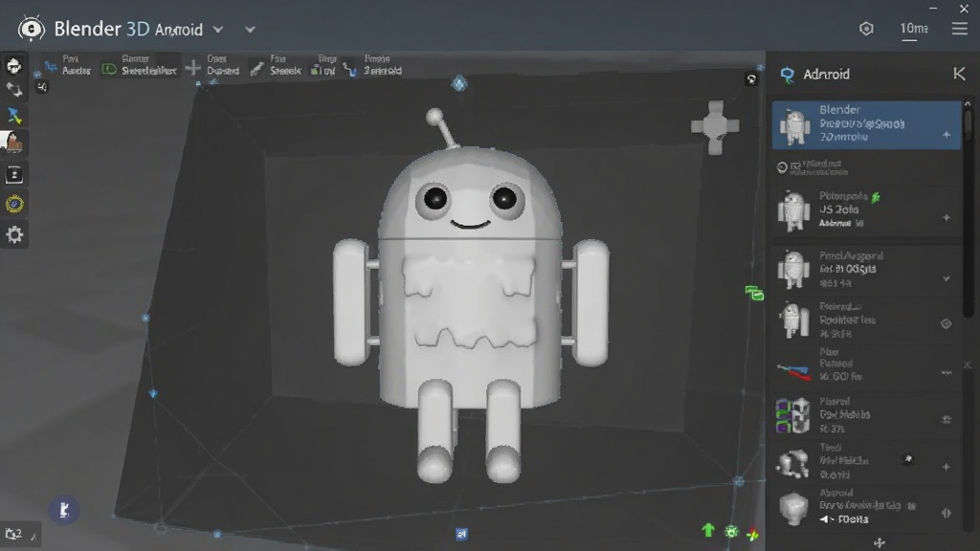This screenshot has height=551, width=980.
Task: Click the hexagon icon in title bar
Action: pos(866,29)
